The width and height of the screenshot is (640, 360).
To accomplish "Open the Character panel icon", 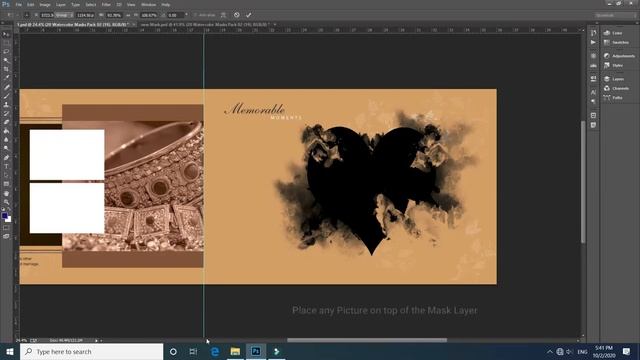I will point(593,92).
